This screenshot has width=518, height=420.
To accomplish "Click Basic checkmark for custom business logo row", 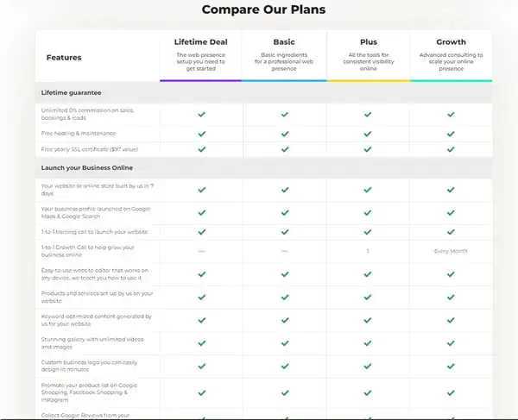I will pos(284,366).
